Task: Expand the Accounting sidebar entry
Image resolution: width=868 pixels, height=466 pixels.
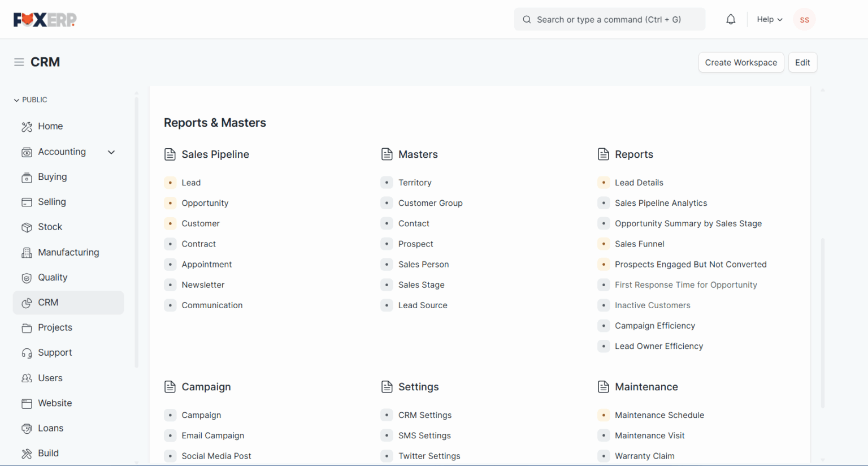Action: tap(111, 152)
